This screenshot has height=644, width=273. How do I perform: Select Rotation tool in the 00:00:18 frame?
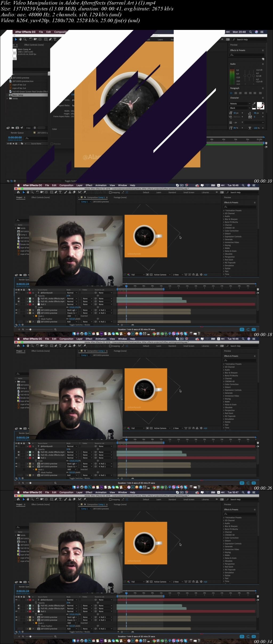click(38, 192)
